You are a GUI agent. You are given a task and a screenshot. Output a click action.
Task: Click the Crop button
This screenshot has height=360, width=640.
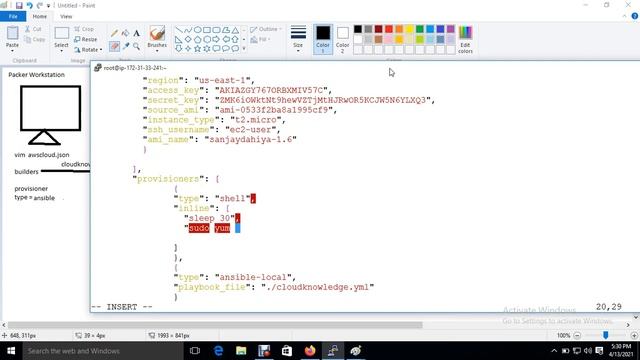84,29
